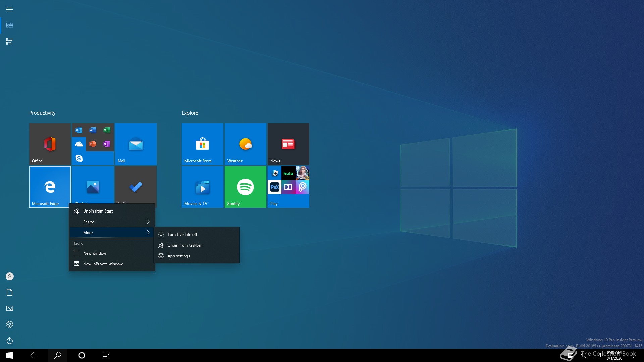The height and width of the screenshot is (362, 644).
Task: Open App settings from submenu
Action: click(x=197, y=256)
